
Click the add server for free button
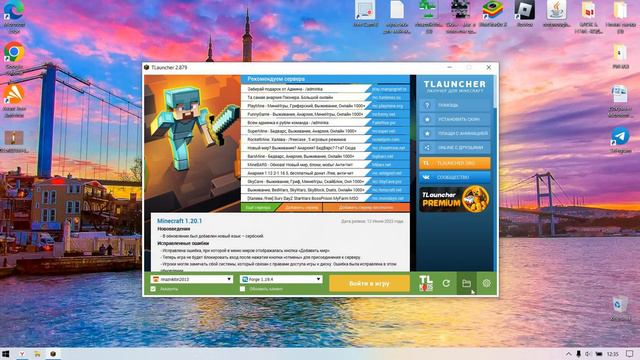[366, 208]
